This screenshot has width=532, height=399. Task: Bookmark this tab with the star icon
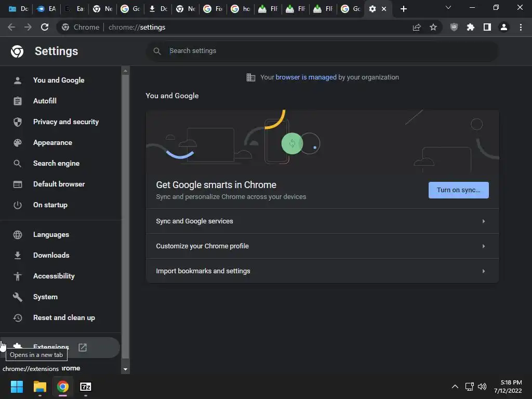tap(433, 27)
